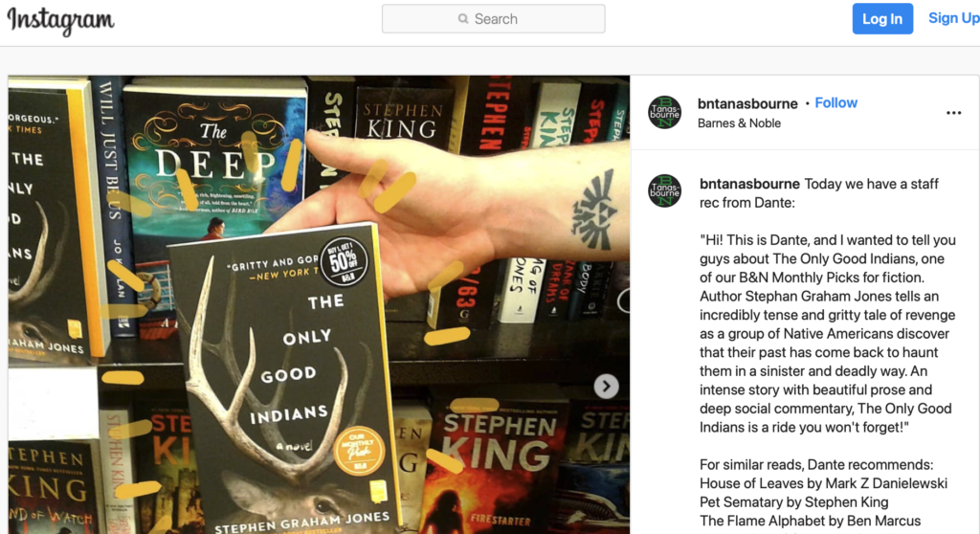The height and width of the screenshot is (534, 980).
Task: Click the caption's bntanasbourne avatar
Action: (x=664, y=190)
